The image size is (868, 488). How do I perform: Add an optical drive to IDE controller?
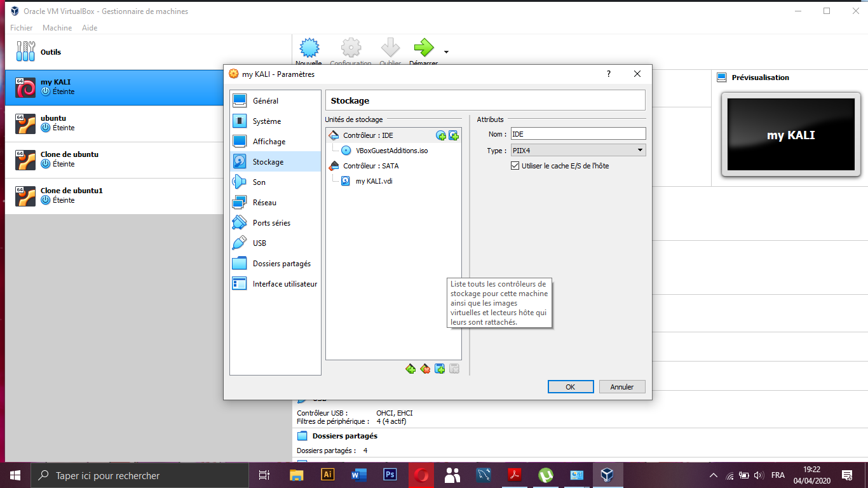click(441, 135)
